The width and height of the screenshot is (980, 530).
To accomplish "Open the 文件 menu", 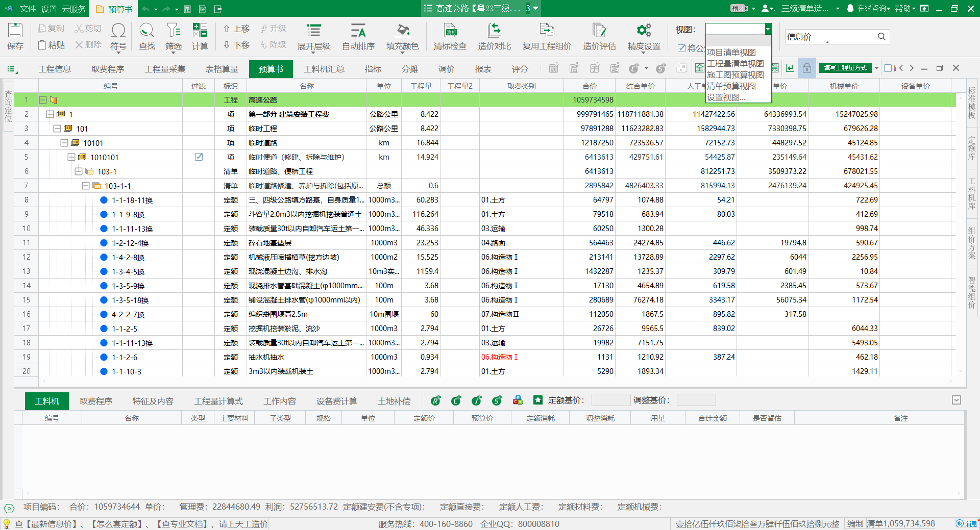I will click(x=28, y=9).
